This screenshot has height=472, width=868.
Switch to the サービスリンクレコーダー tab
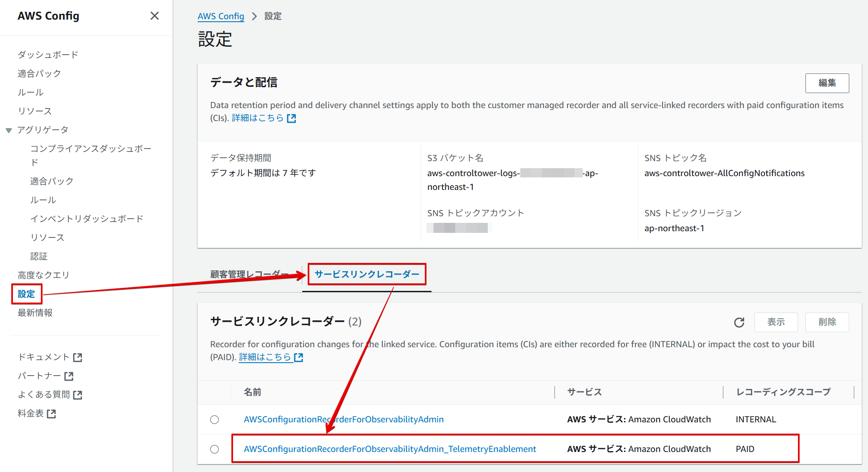coord(367,274)
